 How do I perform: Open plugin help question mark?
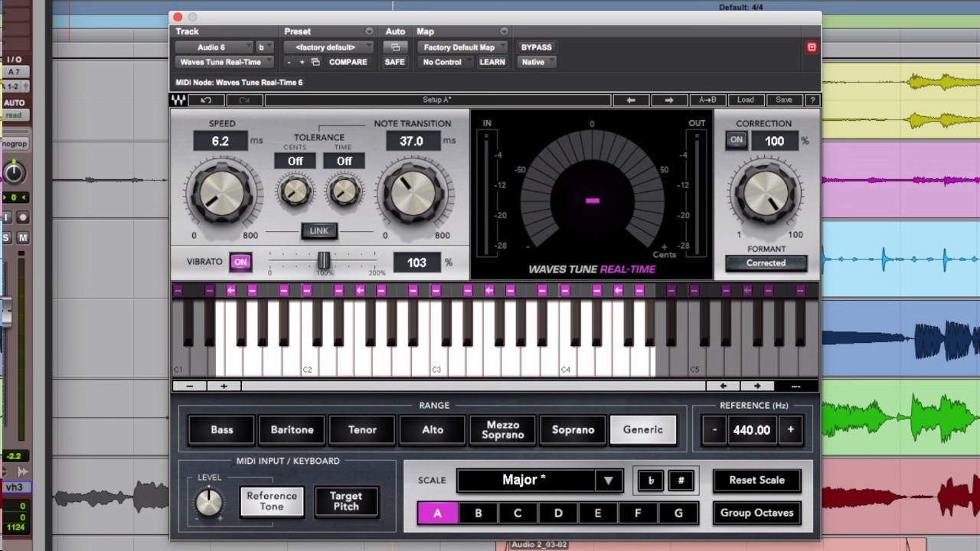(813, 100)
